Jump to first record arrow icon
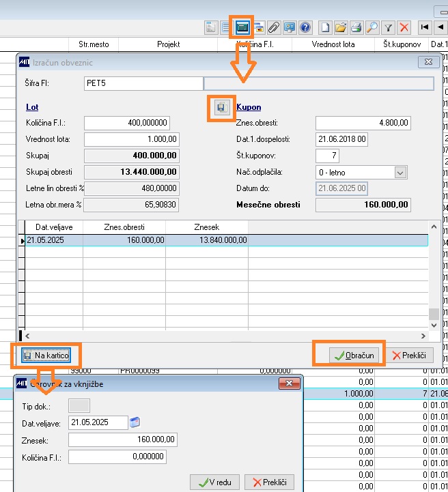The image size is (448, 492). click(x=425, y=27)
